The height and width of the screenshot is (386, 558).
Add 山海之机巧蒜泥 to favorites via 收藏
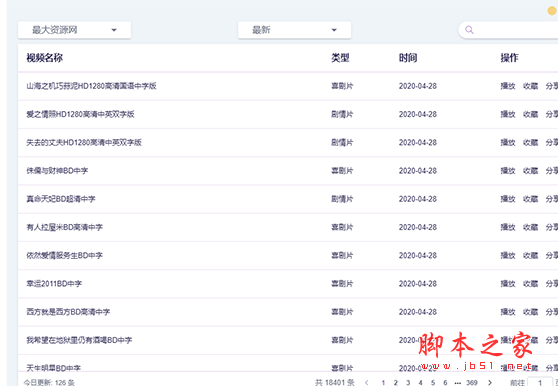pyautogui.click(x=531, y=86)
